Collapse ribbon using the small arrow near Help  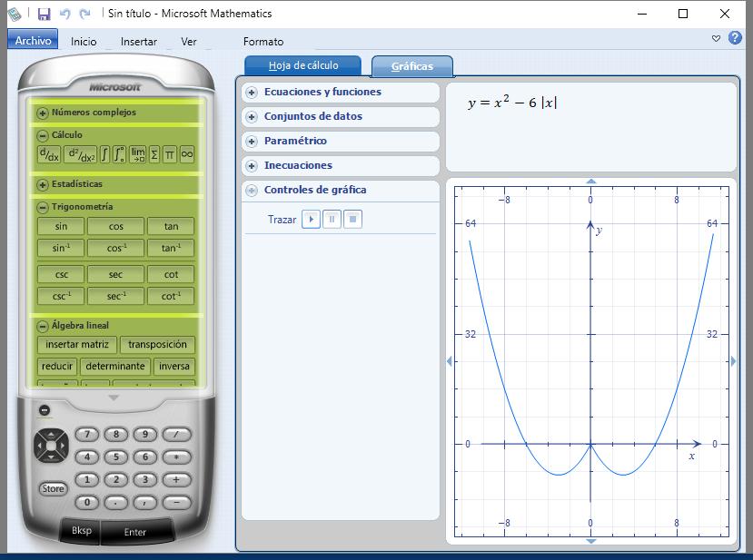716,38
